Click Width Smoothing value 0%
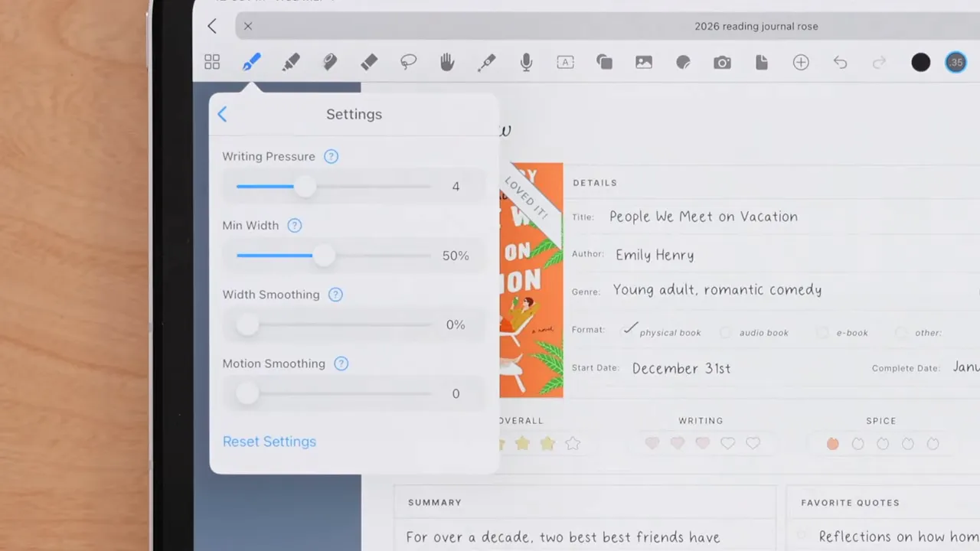Image resolution: width=980 pixels, height=551 pixels. point(456,324)
